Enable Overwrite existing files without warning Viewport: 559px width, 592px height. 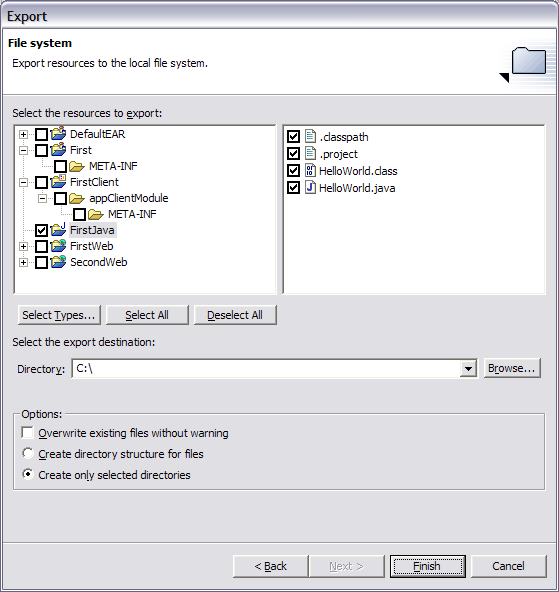(x=28, y=432)
